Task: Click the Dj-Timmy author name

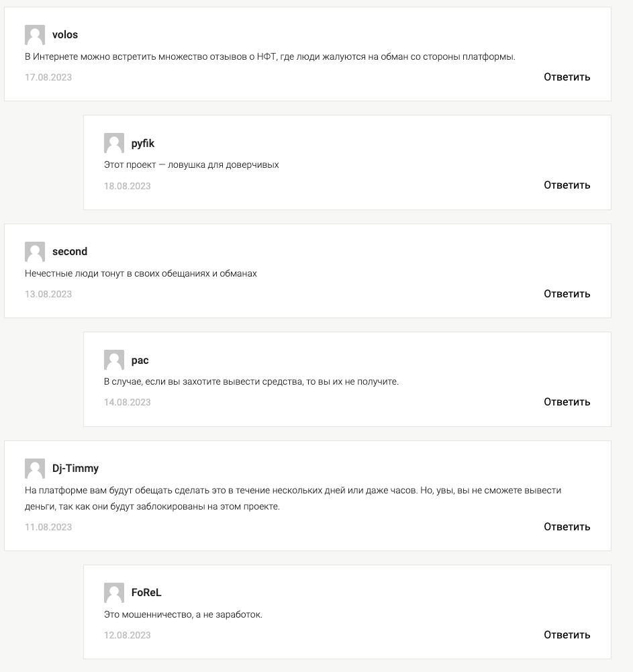Action: [75, 469]
